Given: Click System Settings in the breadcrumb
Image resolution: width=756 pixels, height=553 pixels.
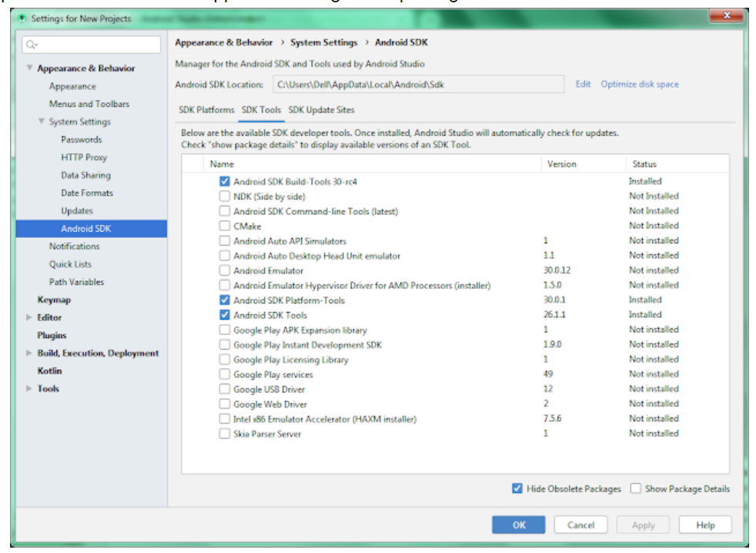Looking at the screenshot, I should [323, 42].
